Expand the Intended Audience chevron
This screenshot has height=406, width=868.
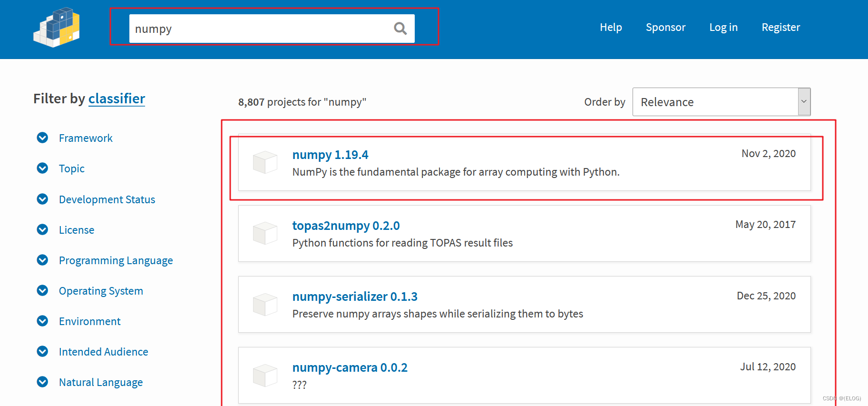(42, 351)
